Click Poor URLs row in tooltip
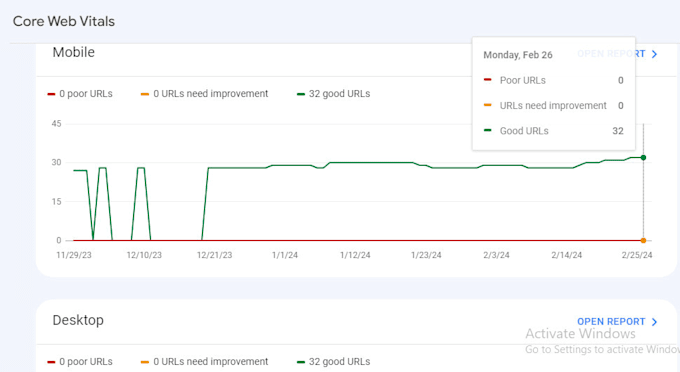The width and height of the screenshot is (680, 372). (x=553, y=80)
